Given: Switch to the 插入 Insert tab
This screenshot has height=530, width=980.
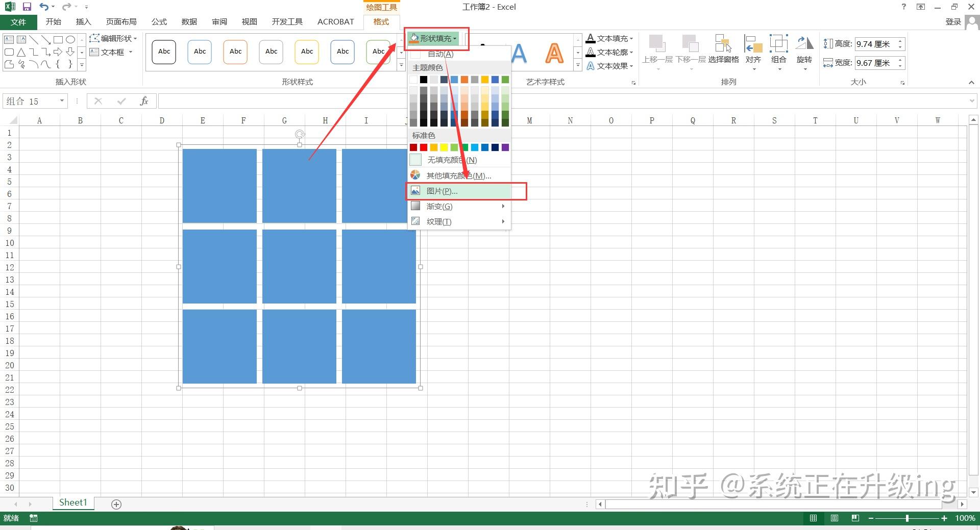Looking at the screenshot, I should [83, 21].
